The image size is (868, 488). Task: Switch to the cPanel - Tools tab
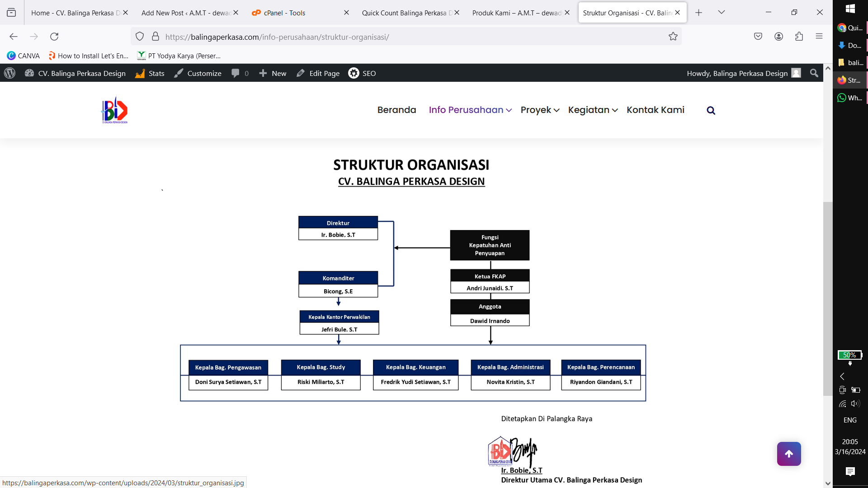tap(285, 13)
